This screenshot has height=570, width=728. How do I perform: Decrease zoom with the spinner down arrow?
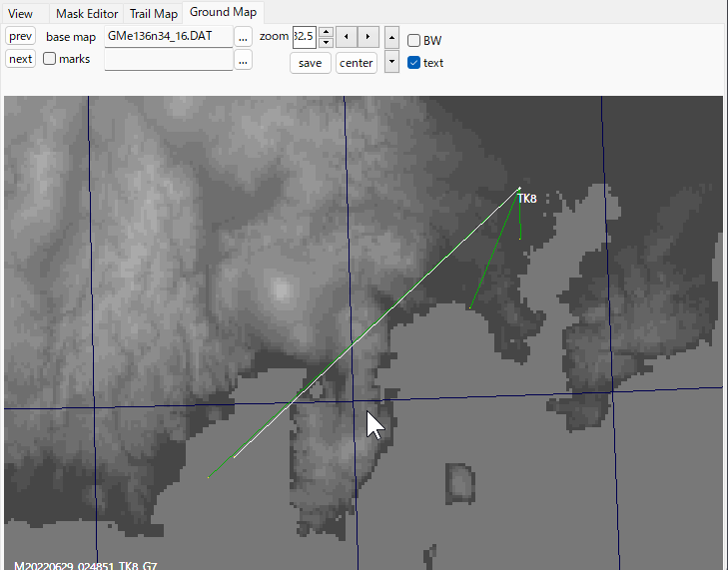click(325, 43)
